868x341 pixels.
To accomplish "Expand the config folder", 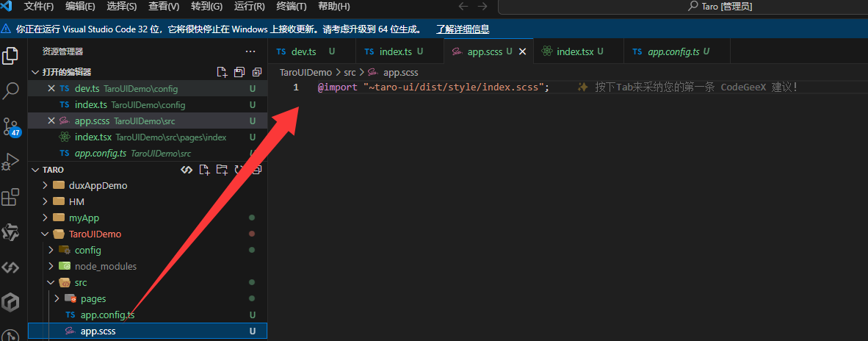I will 51,250.
